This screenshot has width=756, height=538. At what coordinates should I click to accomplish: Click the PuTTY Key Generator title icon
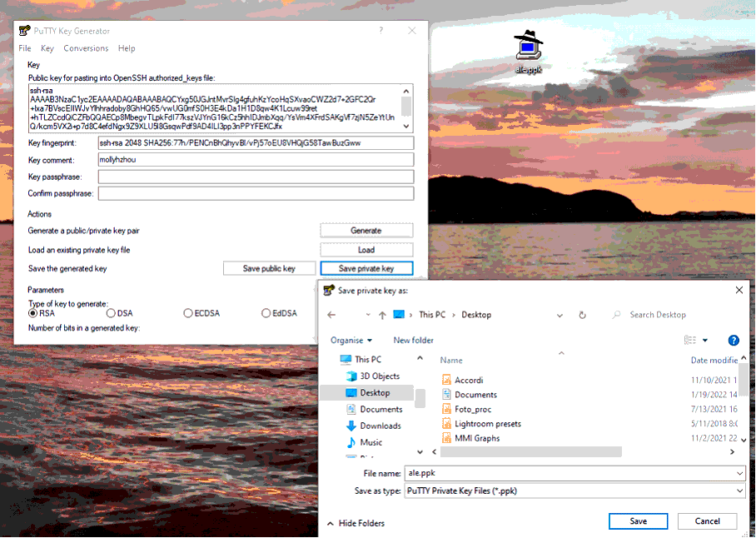[x=24, y=31]
